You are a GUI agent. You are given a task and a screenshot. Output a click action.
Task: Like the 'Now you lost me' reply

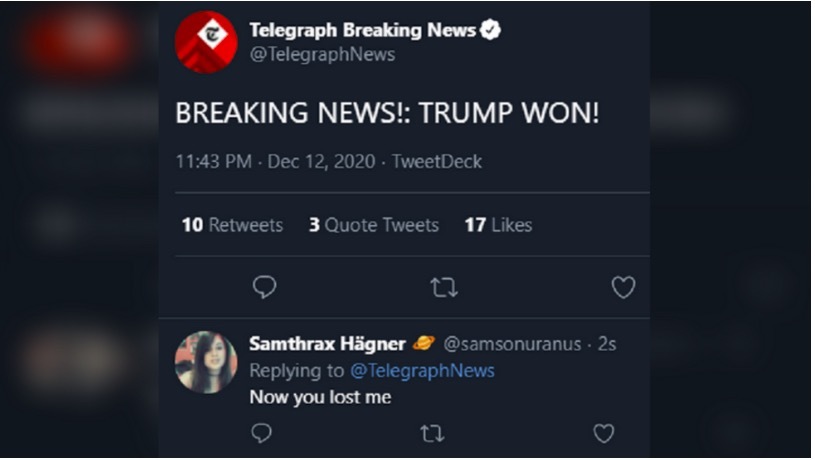point(603,433)
